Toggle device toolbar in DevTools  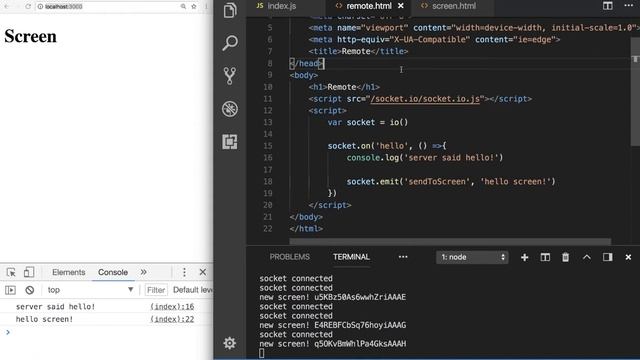click(29, 272)
